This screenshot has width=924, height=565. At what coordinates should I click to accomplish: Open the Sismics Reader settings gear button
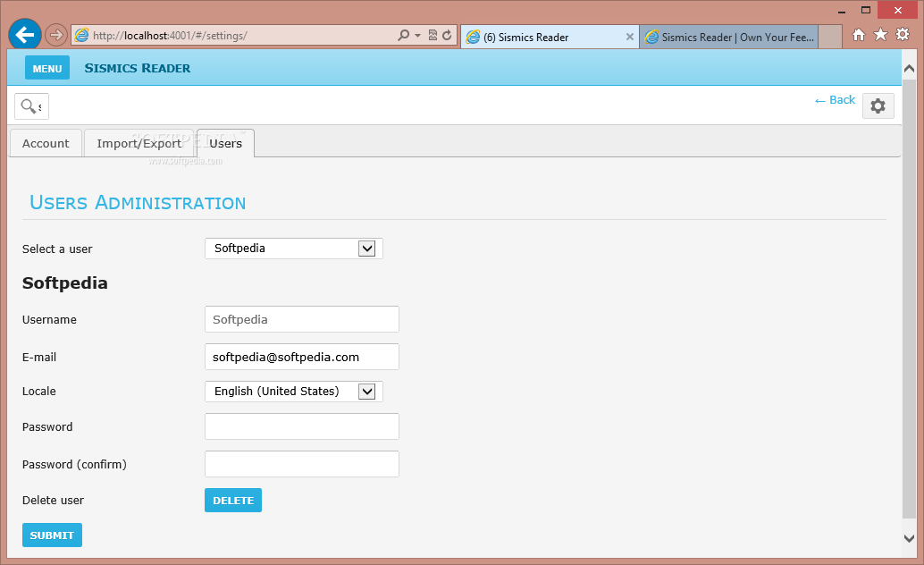(878, 106)
